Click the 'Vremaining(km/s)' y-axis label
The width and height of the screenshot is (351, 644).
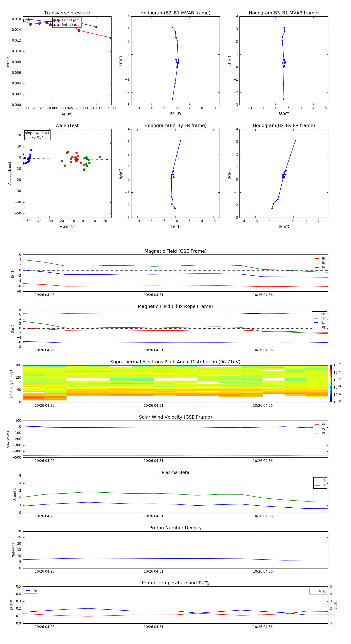pyautogui.click(x=10, y=173)
